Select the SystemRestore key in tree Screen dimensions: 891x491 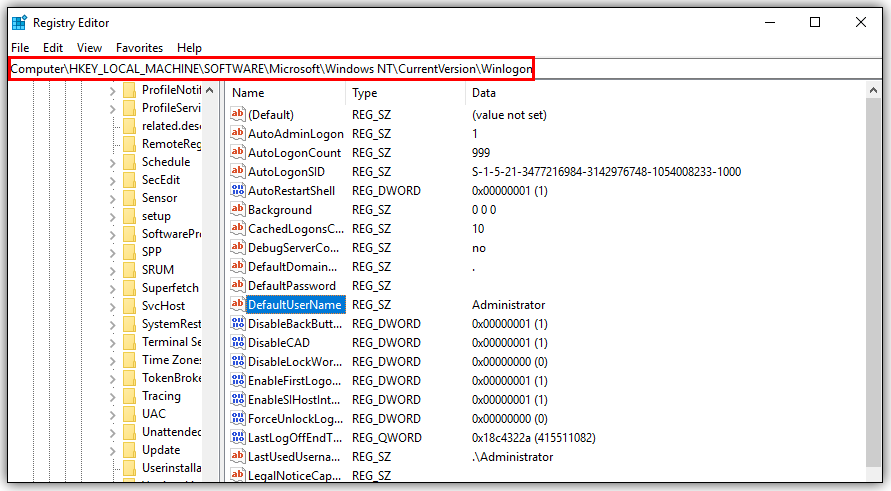(172, 324)
